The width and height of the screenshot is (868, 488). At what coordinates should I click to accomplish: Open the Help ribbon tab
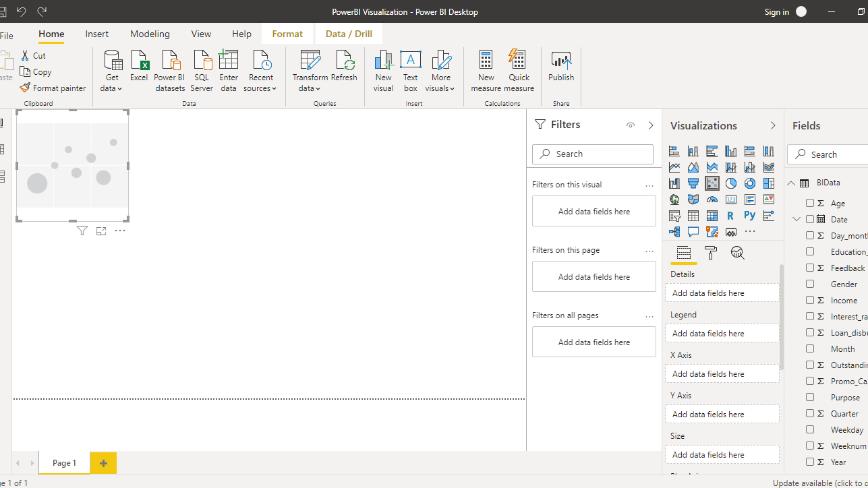point(241,34)
